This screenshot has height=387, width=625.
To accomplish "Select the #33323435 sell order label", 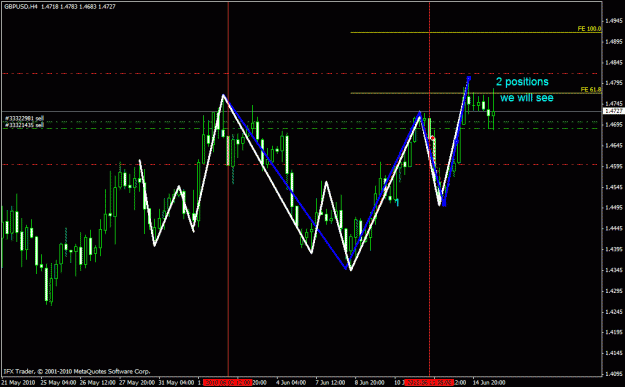I will [x=24, y=125].
